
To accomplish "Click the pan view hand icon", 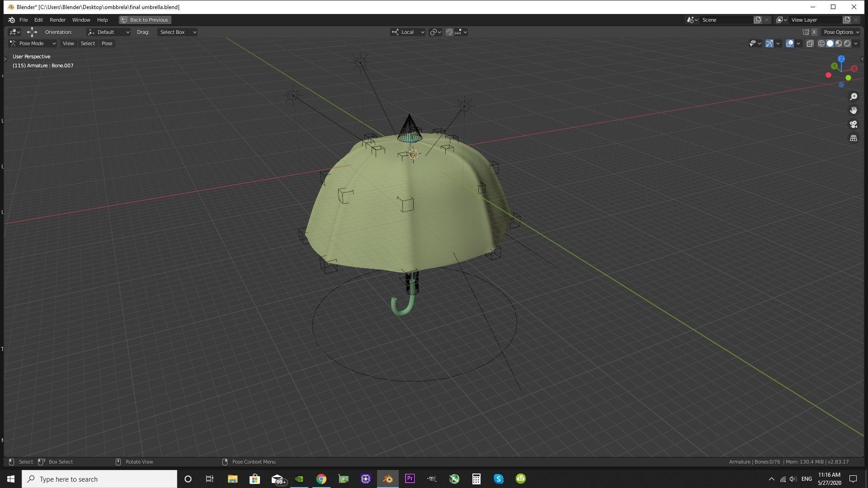I will (854, 110).
